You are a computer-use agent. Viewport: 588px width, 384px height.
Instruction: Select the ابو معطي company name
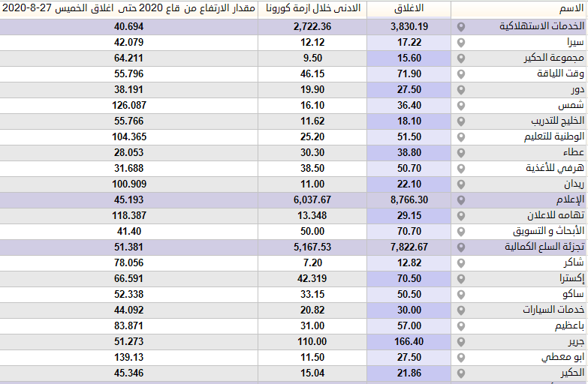point(563,358)
